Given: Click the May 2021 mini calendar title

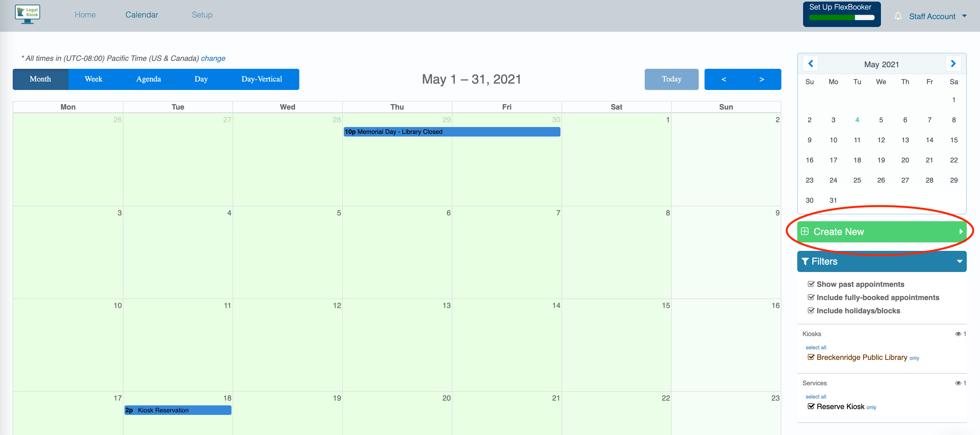Looking at the screenshot, I should click(881, 64).
